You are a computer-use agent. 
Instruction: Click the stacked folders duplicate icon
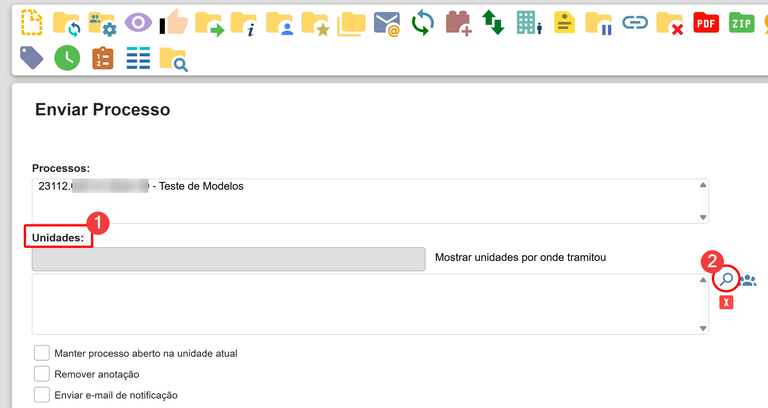tap(351, 24)
